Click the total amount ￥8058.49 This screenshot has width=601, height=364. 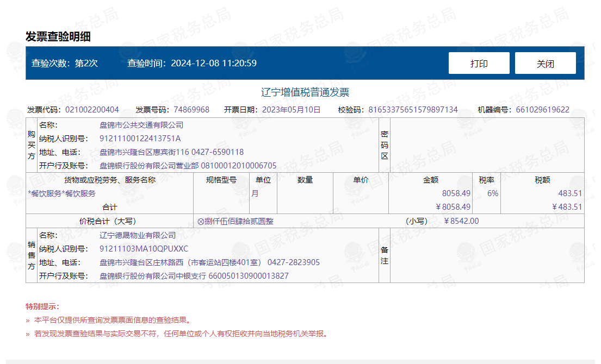pos(453,207)
